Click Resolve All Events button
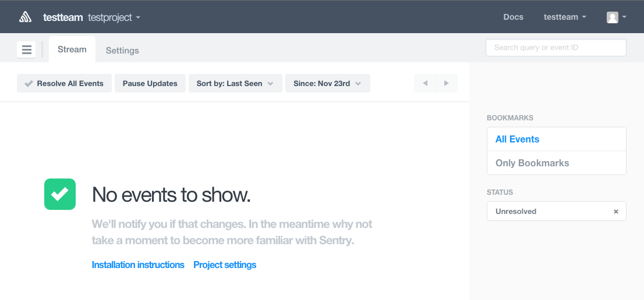This screenshot has width=644, height=300. point(64,83)
